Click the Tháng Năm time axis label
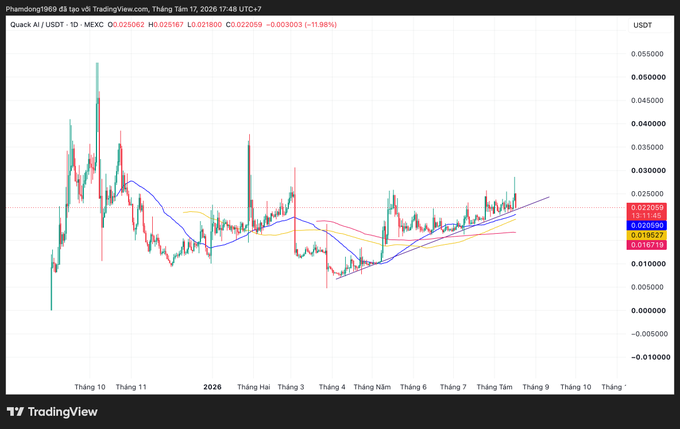 tap(372, 387)
